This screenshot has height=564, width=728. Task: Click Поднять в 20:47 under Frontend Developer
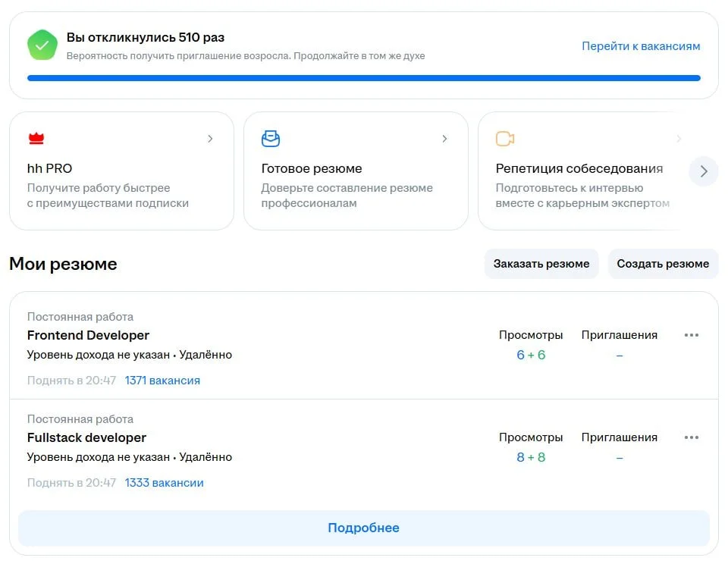(x=71, y=381)
